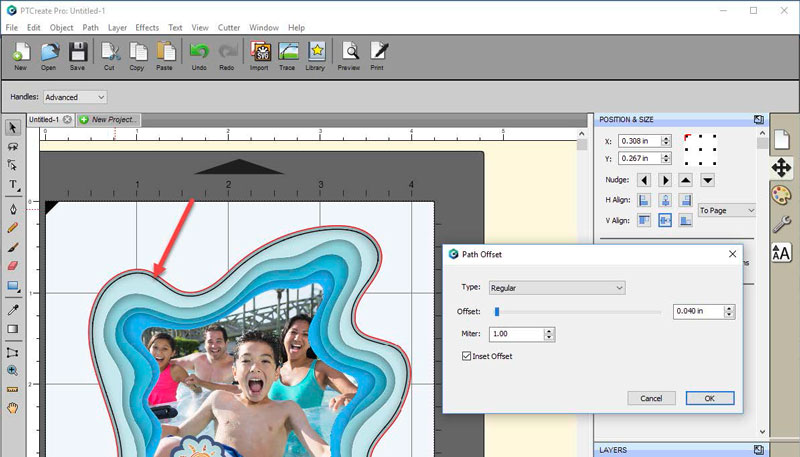Click the Y position stepper arrows
Viewport: 800px width, 457px height.
click(665, 158)
